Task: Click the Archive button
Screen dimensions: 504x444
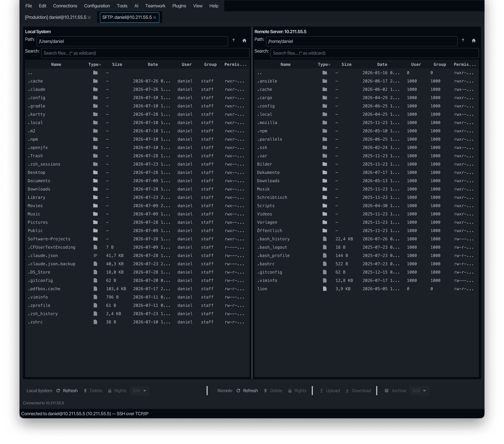Action: click(x=396, y=391)
